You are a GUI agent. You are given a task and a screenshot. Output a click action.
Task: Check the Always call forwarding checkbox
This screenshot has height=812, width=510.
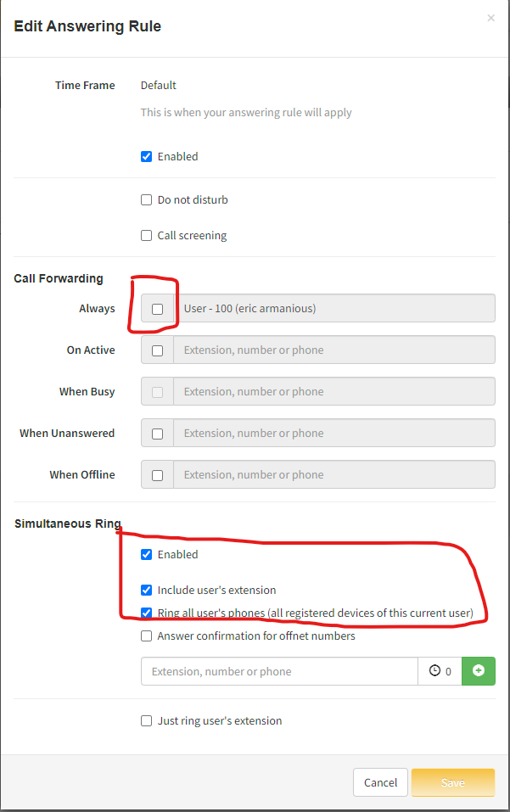(157, 309)
